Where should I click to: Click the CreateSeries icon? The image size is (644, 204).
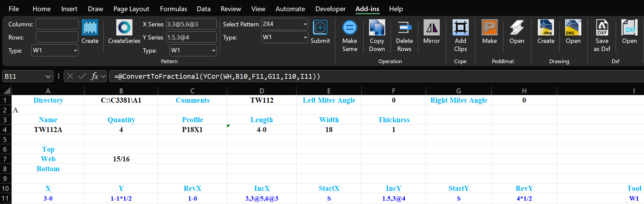coord(124,28)
